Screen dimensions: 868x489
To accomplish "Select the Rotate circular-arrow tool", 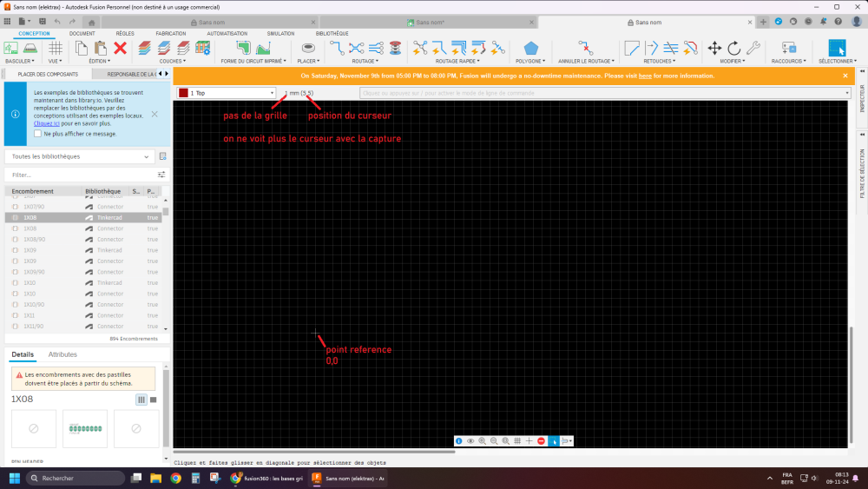I will click(734, 48).
